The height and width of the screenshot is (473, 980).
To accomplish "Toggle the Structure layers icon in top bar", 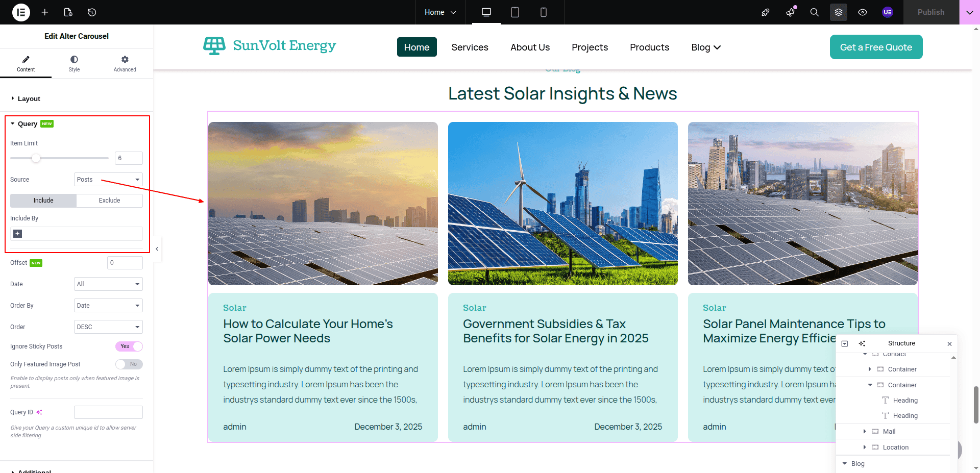I will coord(838,12).
